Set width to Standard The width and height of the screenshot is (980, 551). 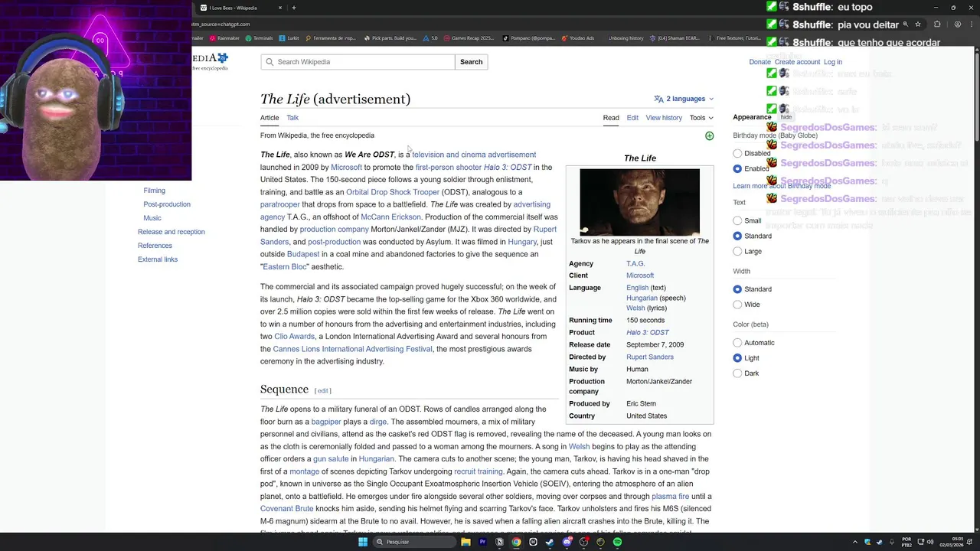point(737,289)
